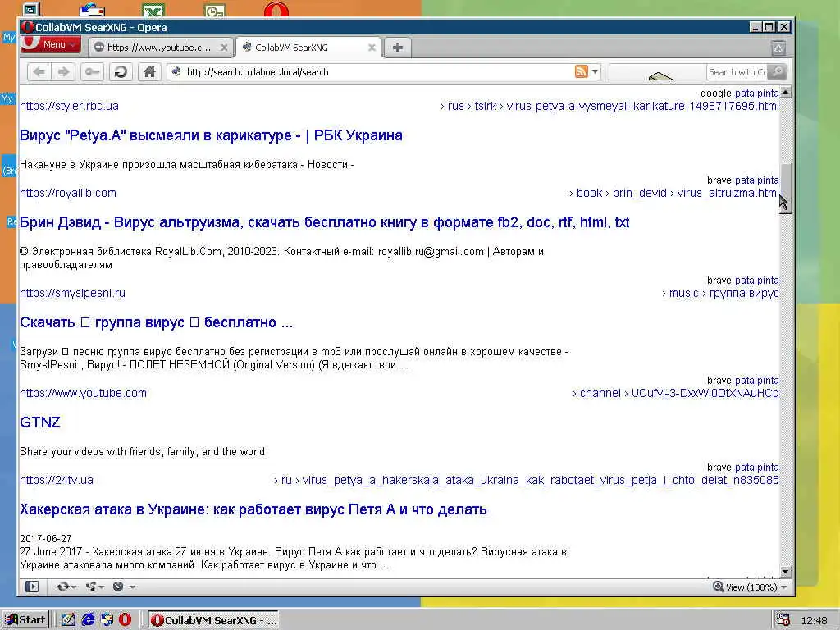Open the Windows Start button

coord(25,620)
